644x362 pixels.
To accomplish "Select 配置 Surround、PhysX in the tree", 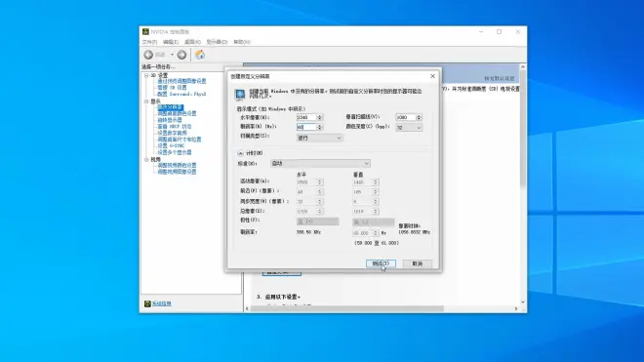I will (x=181, y=94).
